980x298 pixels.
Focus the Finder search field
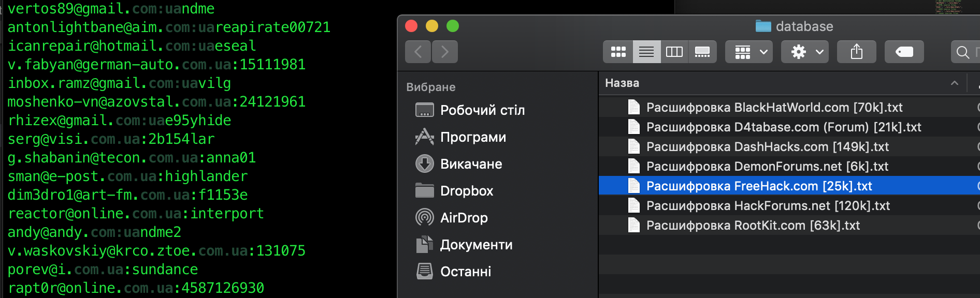(967, 52)
